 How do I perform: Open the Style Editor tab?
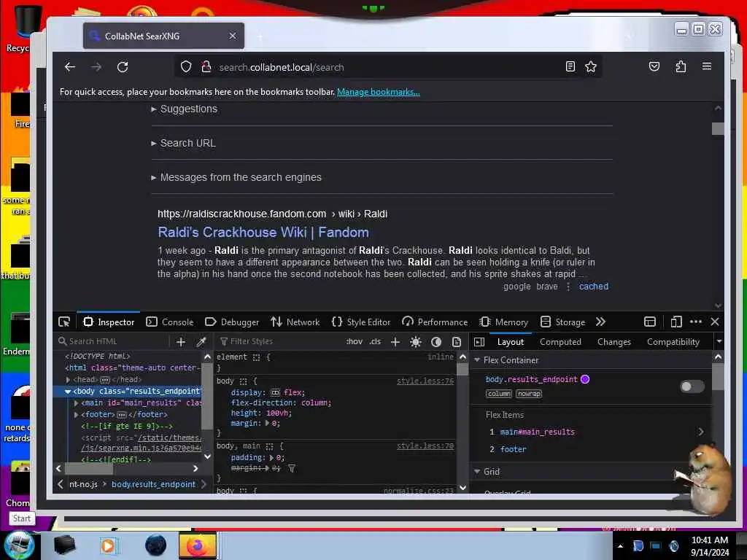[x=360, y=322]
